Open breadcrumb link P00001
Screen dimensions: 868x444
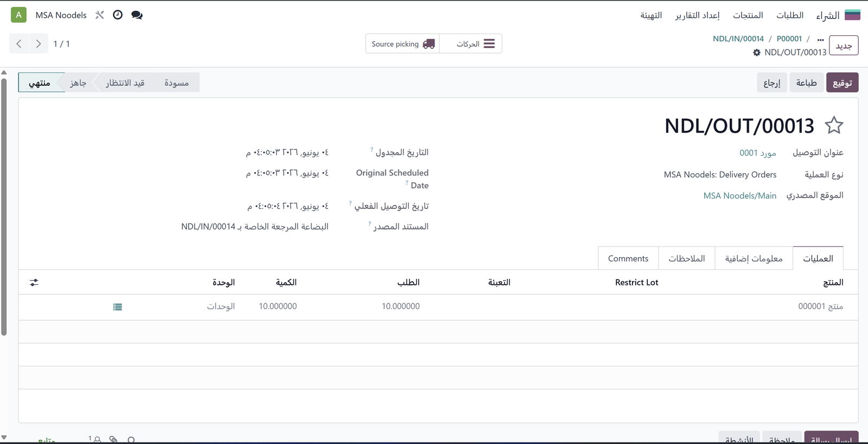[x=789, y=39]
